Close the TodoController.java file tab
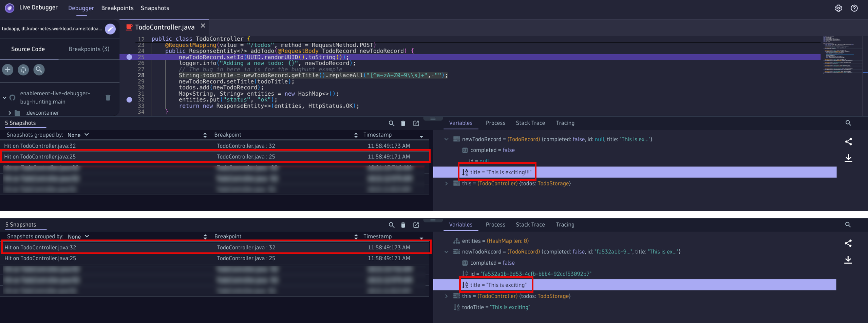 tap(203, 26)
